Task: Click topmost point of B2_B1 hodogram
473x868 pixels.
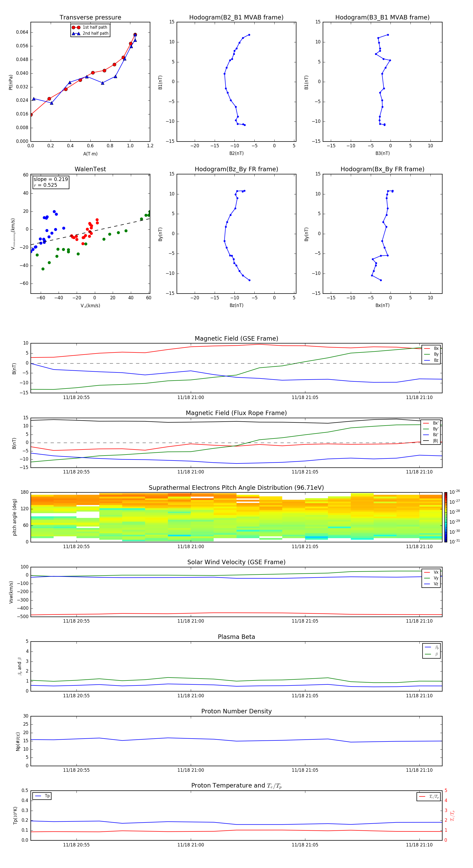Action: (249, 35)
